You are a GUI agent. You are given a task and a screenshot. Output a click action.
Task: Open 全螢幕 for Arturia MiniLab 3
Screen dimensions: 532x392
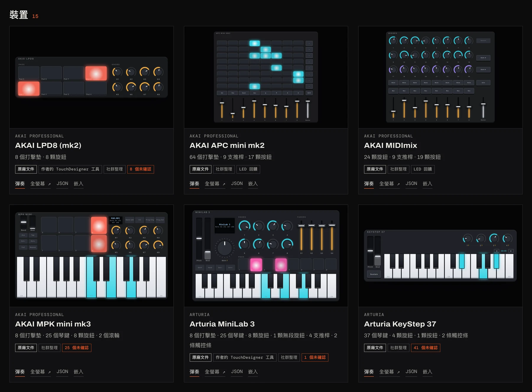coord(215,372)
